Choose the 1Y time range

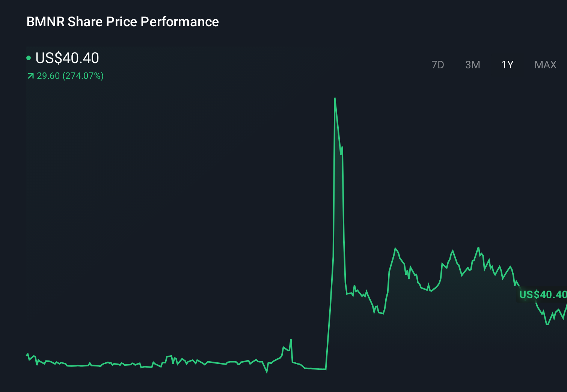tap(507, 65)
